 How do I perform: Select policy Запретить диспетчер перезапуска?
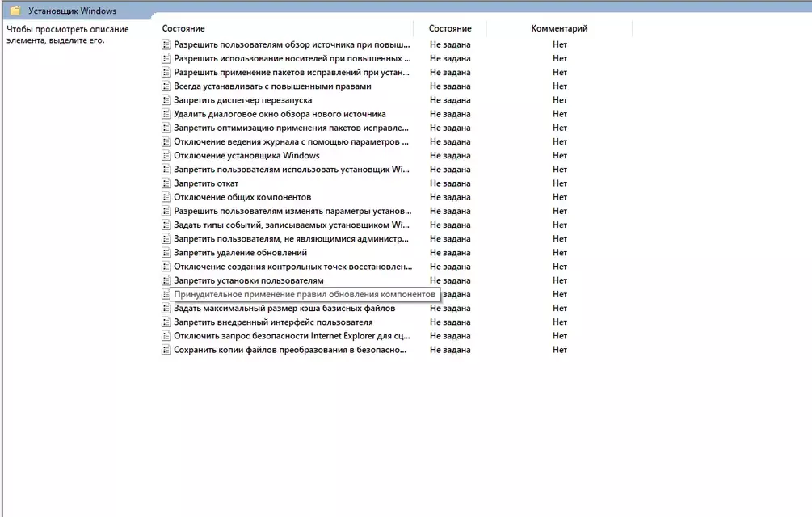click(243, 100)
